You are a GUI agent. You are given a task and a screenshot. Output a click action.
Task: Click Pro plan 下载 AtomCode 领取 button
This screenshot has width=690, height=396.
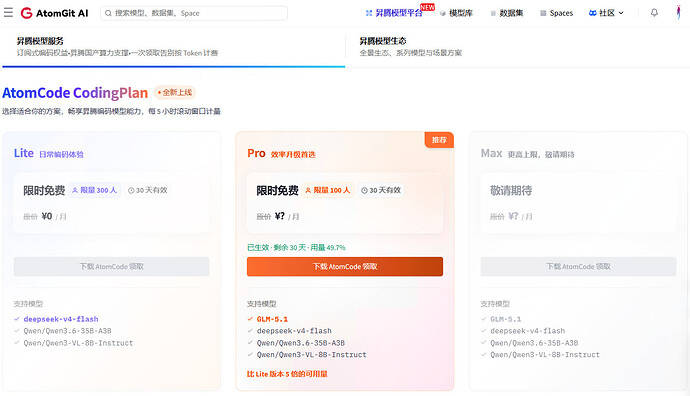[x=345, y=267]
